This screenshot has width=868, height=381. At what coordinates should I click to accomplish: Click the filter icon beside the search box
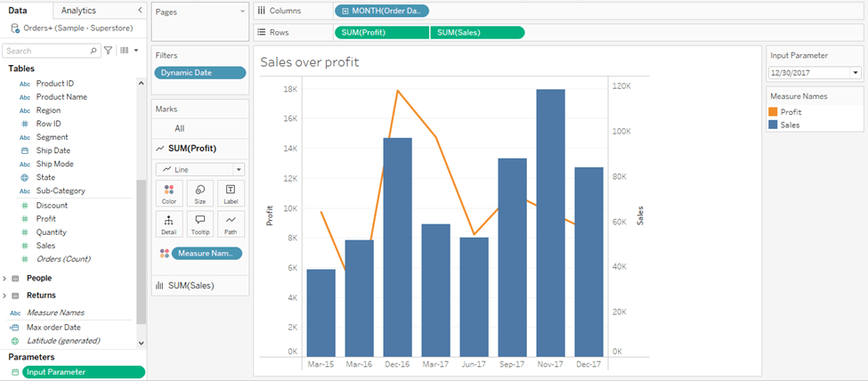coord(109,51)
